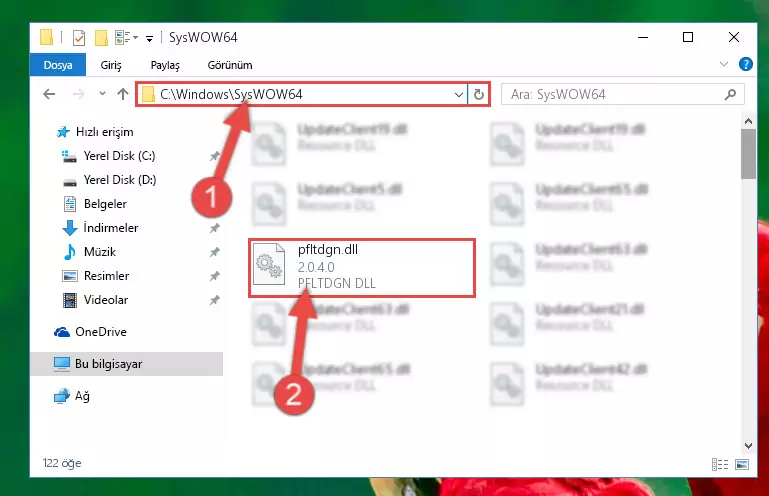
Task: Click the scrollbar up arrow in file list
Action: 748,121
